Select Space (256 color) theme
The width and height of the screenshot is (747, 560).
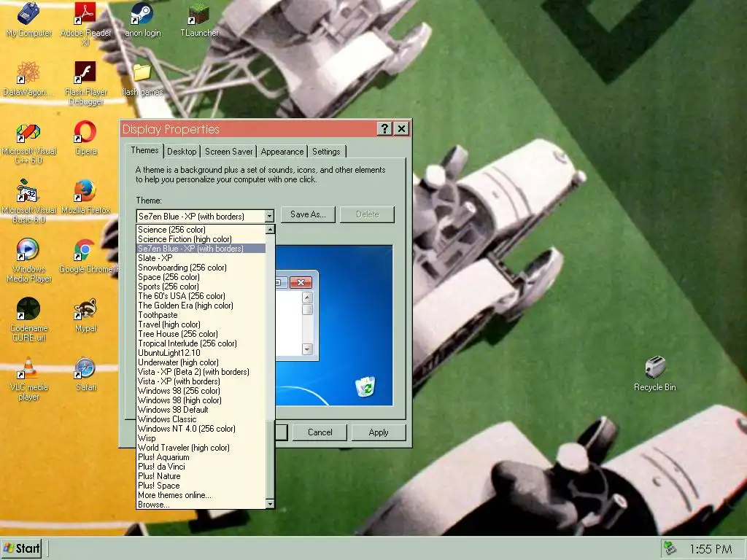(x=201, y=277)
